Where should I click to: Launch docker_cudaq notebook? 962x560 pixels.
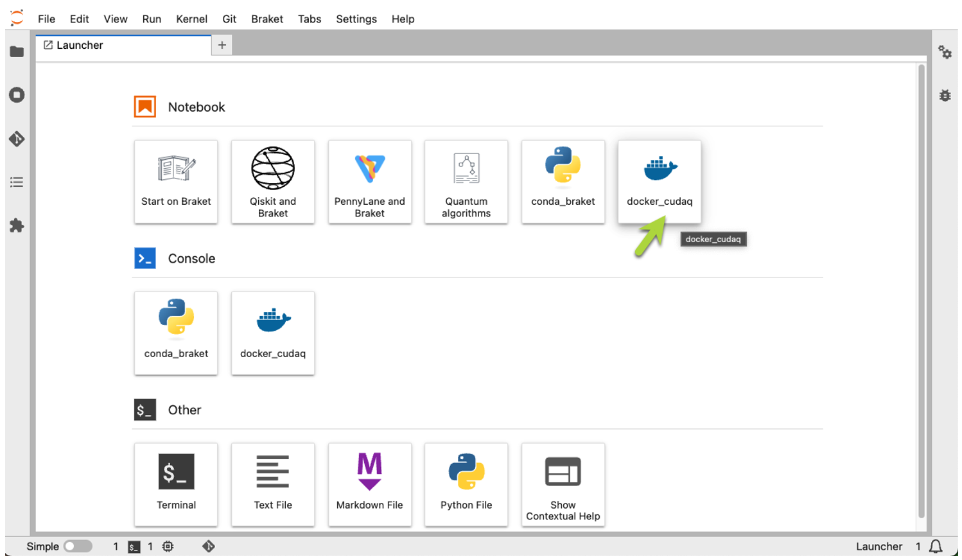point(660,182)
